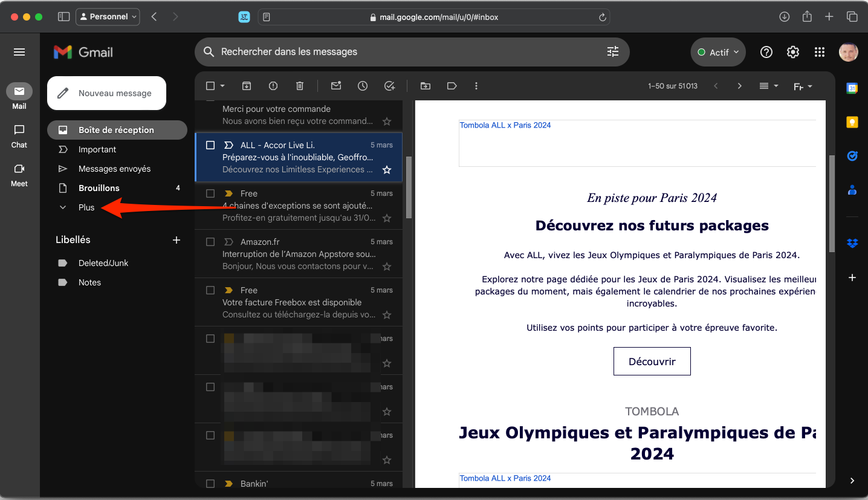Click the Add to Tasks icon
This screenshot has width=868, height=500.
(390, 86)
